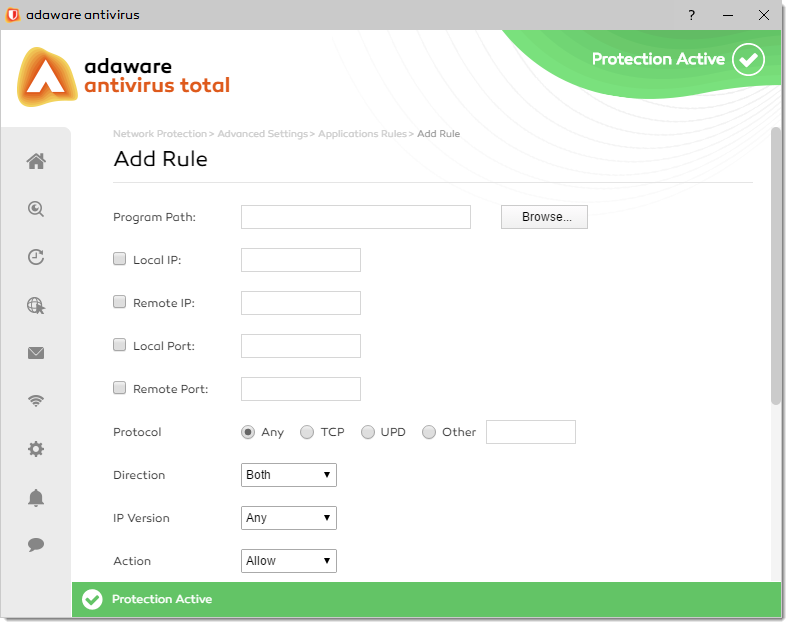Go to Advanced Settings breadcrumb
The height and width of the screenshot is (626, 790).
(x=262, y=134)
